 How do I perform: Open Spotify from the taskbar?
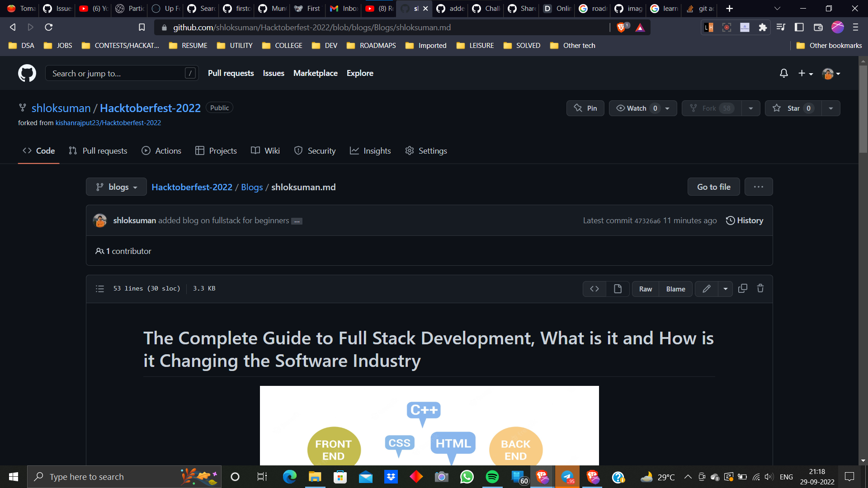pos(492,477)
